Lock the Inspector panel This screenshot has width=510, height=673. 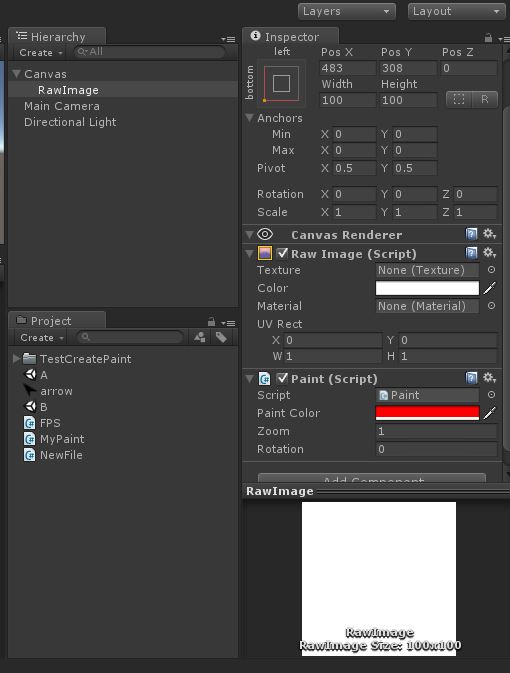click(x=488, y=38)
